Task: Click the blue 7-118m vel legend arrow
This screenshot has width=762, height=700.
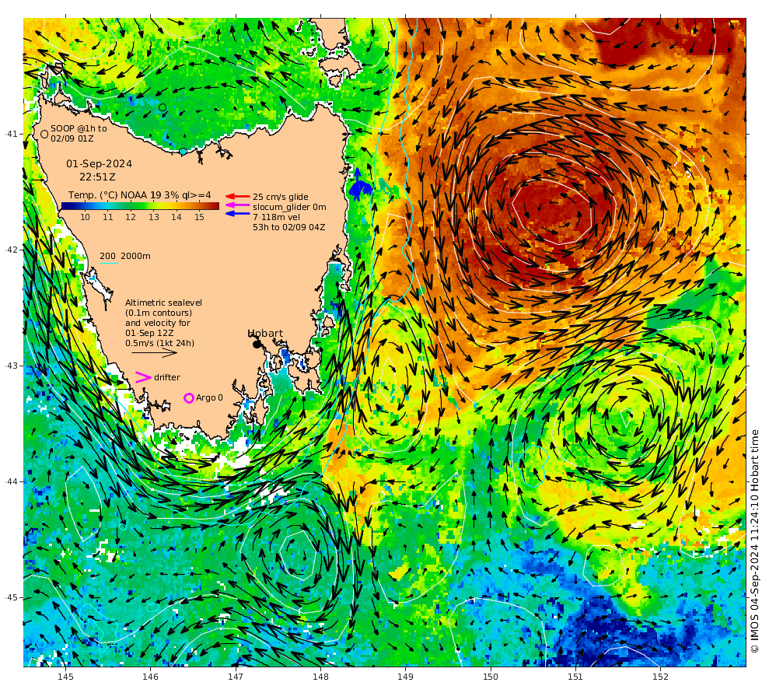Action: 237,213
